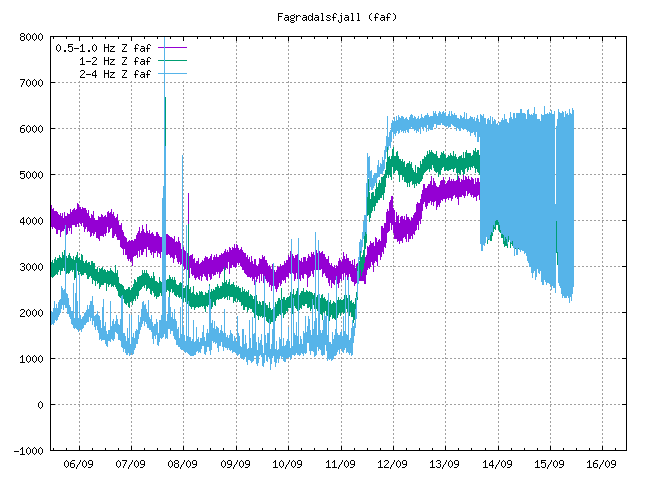
Task: Click the 8000 value on the y-axis
Action: 30,37
